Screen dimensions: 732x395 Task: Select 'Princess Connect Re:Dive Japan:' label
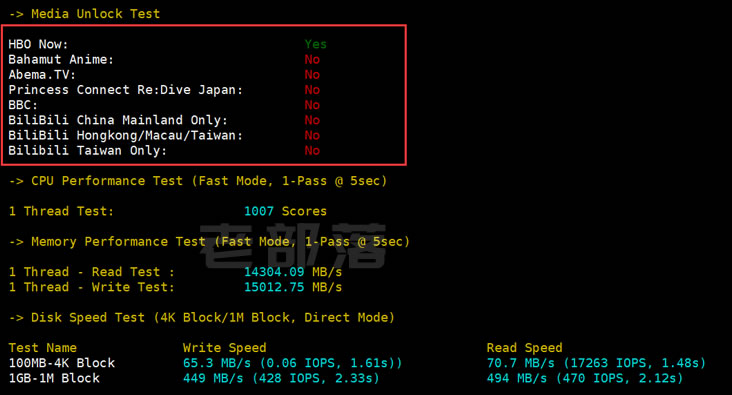(x=126, y=90)
